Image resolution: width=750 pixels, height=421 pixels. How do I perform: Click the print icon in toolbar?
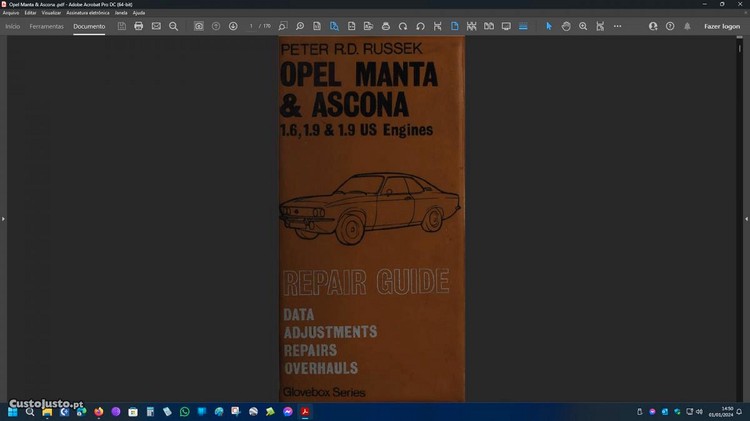[139, 26]
